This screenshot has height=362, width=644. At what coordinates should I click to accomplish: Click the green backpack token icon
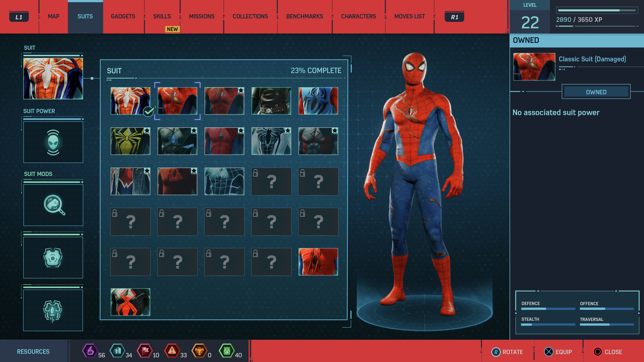click(227, 350)
